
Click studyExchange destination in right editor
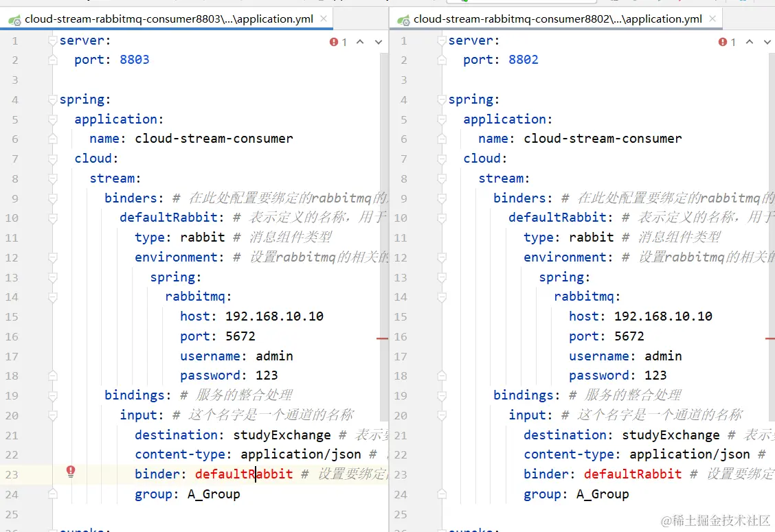point(671,435)
